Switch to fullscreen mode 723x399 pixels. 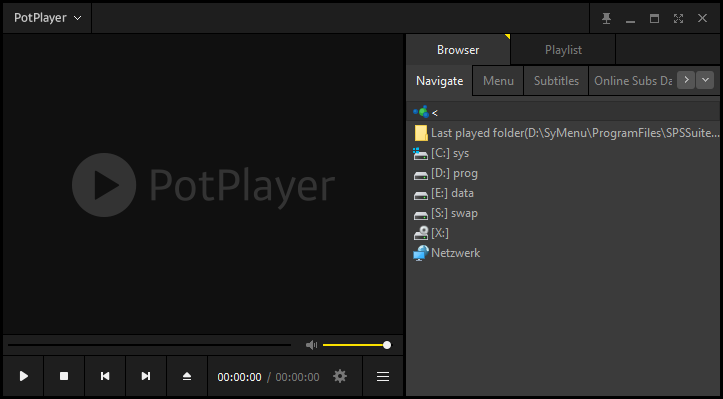pos(678,18)
